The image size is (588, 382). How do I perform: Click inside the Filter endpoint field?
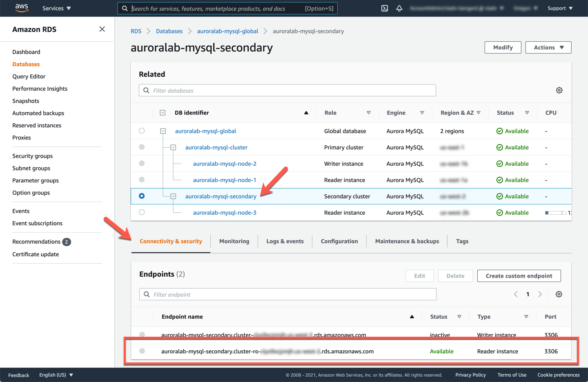[286, 294]
